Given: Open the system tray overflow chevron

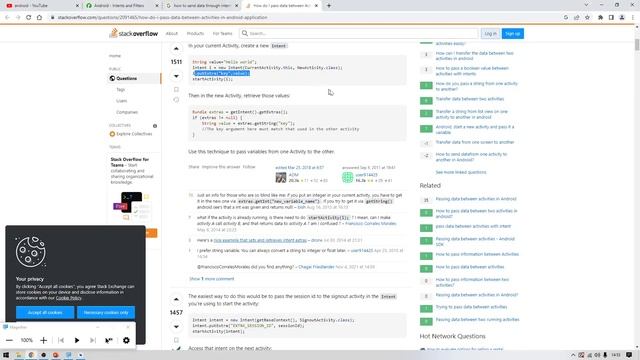Looking at the screenshot, I should click(573, 355).
